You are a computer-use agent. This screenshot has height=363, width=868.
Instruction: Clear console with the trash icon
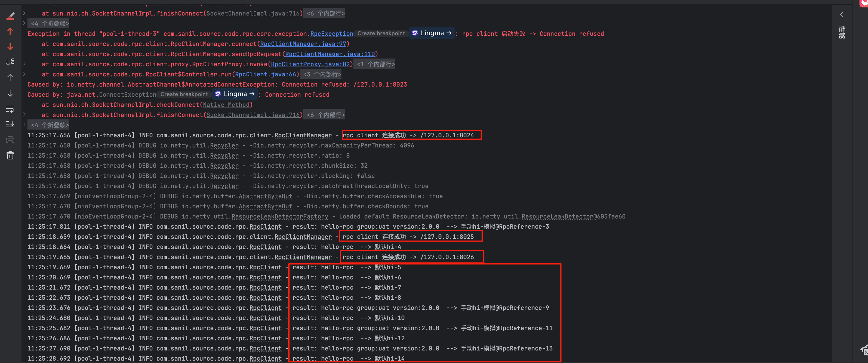pos(10,155)
